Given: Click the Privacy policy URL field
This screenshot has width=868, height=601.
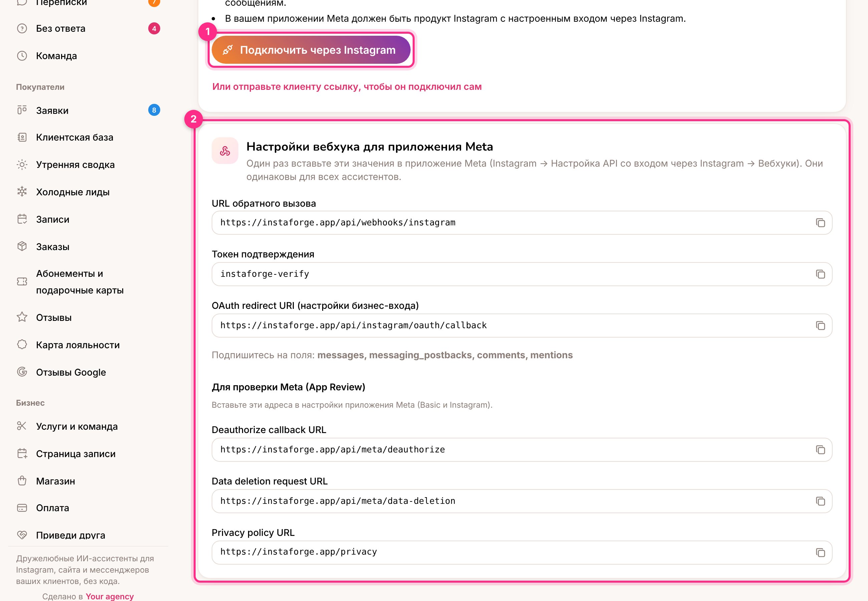Looking at the screenshot, I should (x=522, y=553).
